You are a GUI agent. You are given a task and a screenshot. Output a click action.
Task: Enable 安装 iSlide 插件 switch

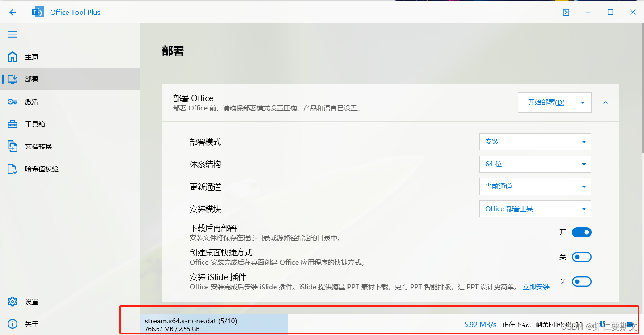(582, 282)
